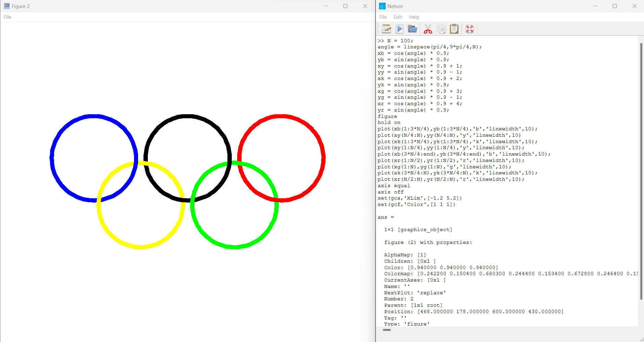
Task: Click the Nelson console vertical scrollbar
Action: coord(641,171)
